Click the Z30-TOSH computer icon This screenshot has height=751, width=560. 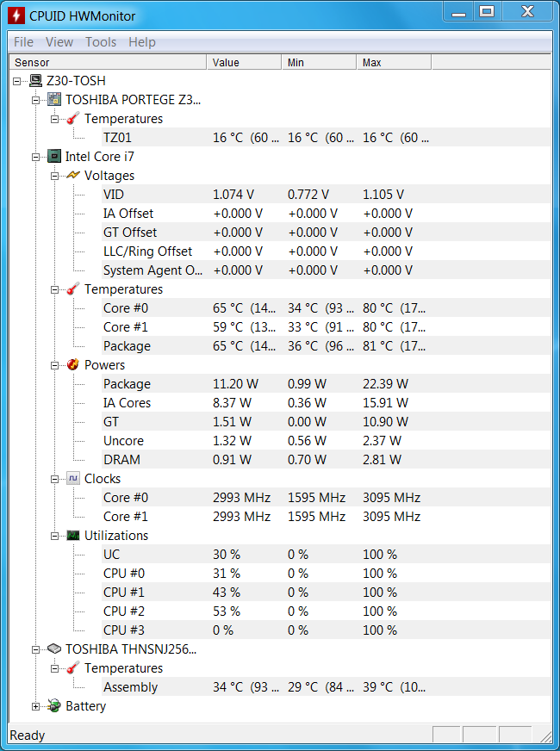[35, 80]
